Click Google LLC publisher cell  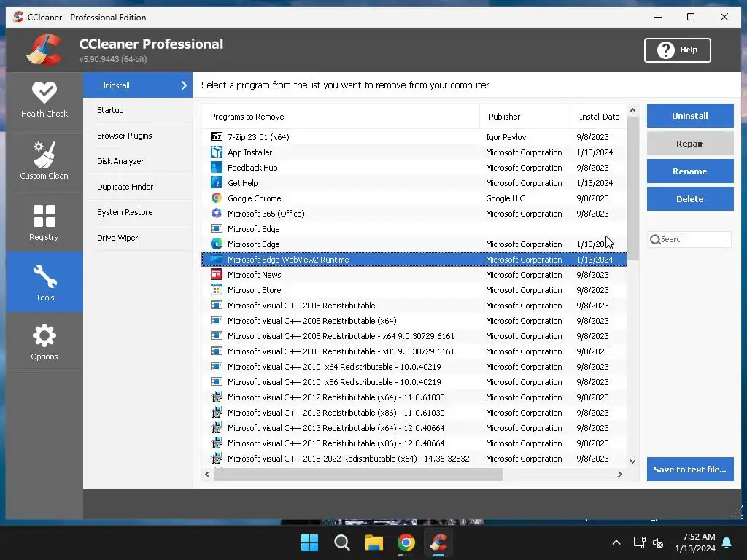505,198
